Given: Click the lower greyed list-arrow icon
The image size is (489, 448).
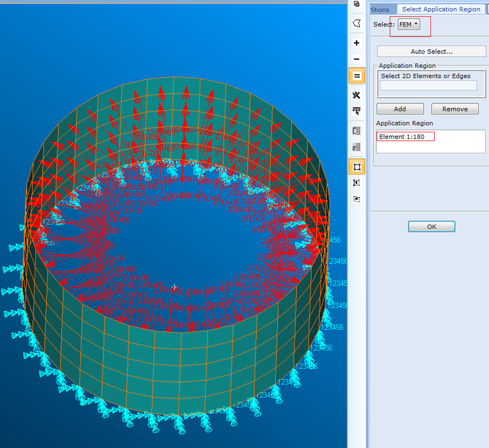Looking at the screenshot, I should click(357, 147).
